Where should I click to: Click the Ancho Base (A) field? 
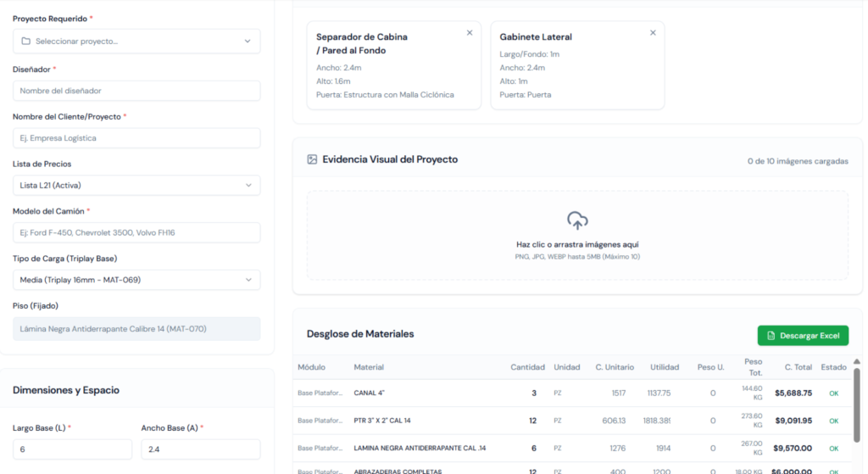(x=200, y=449)
